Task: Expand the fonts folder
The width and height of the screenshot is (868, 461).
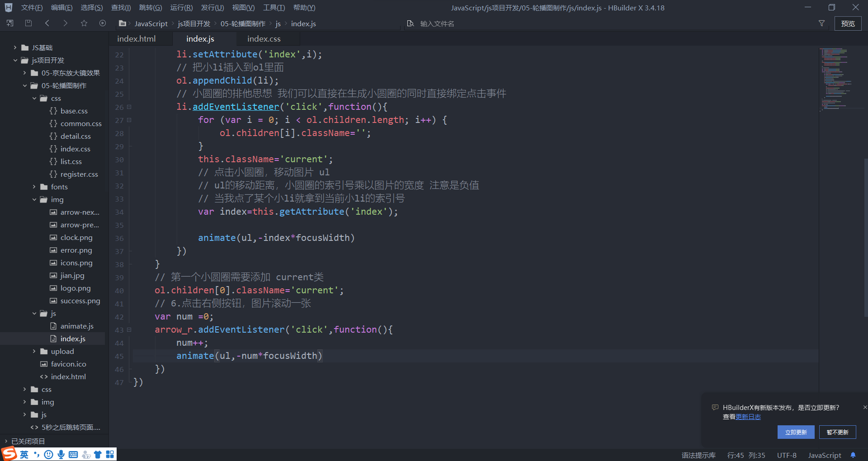Action: pyautogui.click(x=34, y=187)
